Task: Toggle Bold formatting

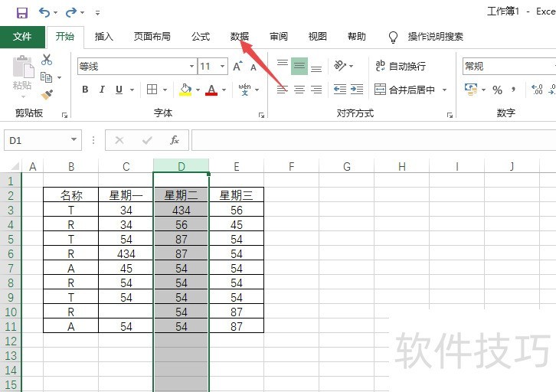Action: pyautogui.click(x=85, y=90)
